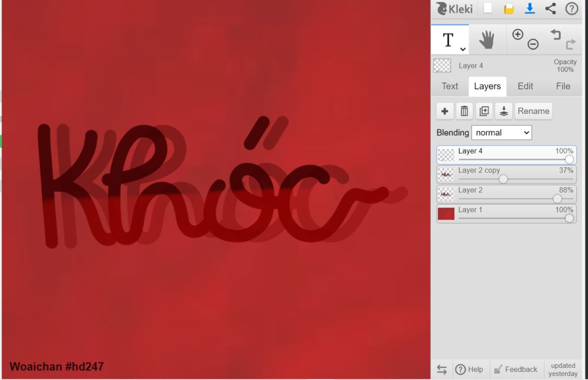Select the Text tool

[x=450, y=40]
